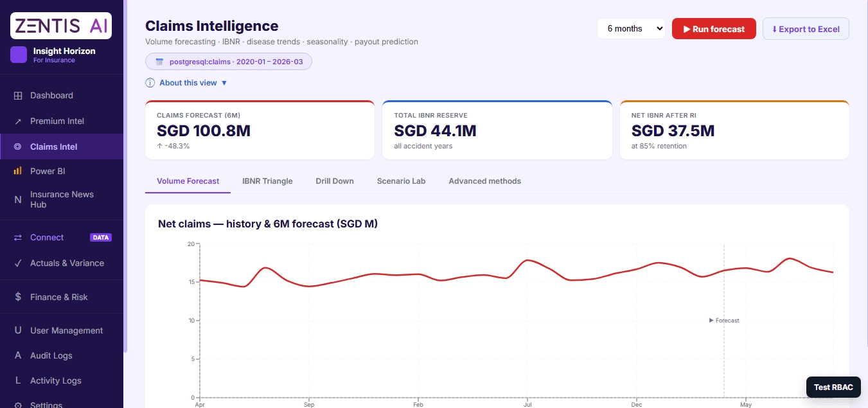The height and width of the screenshot is (408, 868).
Task: Click the Settings gear icon in sidebar
Action: pyautogui.click(x=18, y=405)
